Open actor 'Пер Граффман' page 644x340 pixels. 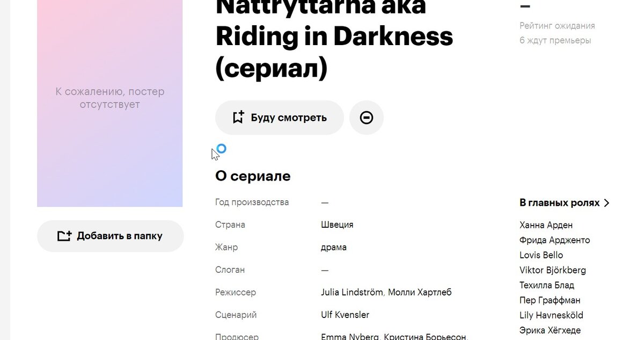[550, 300]
